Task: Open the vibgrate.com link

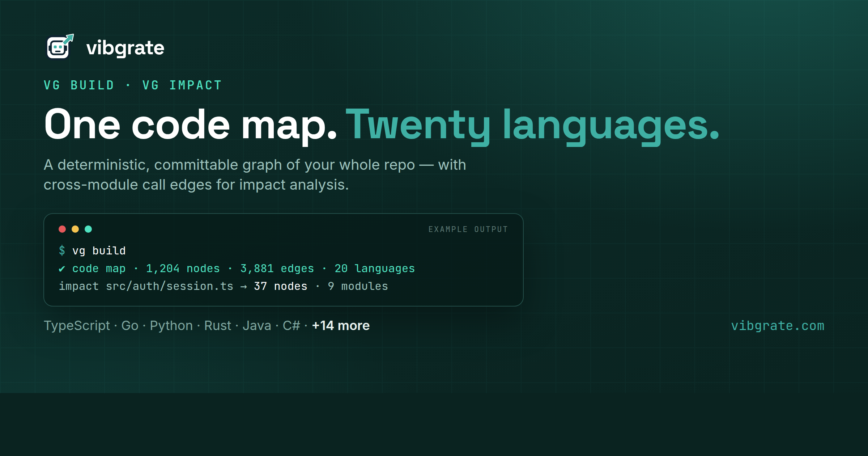Action: click(778, 326)
